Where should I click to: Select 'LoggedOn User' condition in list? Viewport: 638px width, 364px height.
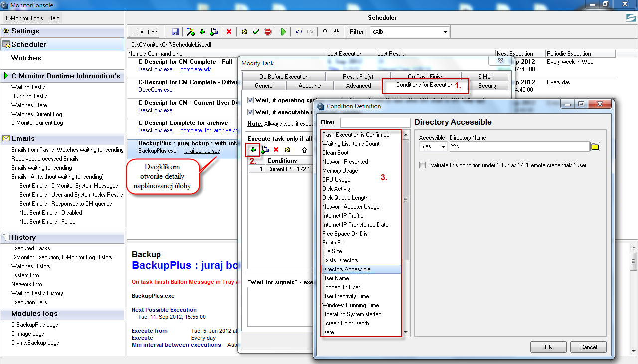click(x=341, y=287)
